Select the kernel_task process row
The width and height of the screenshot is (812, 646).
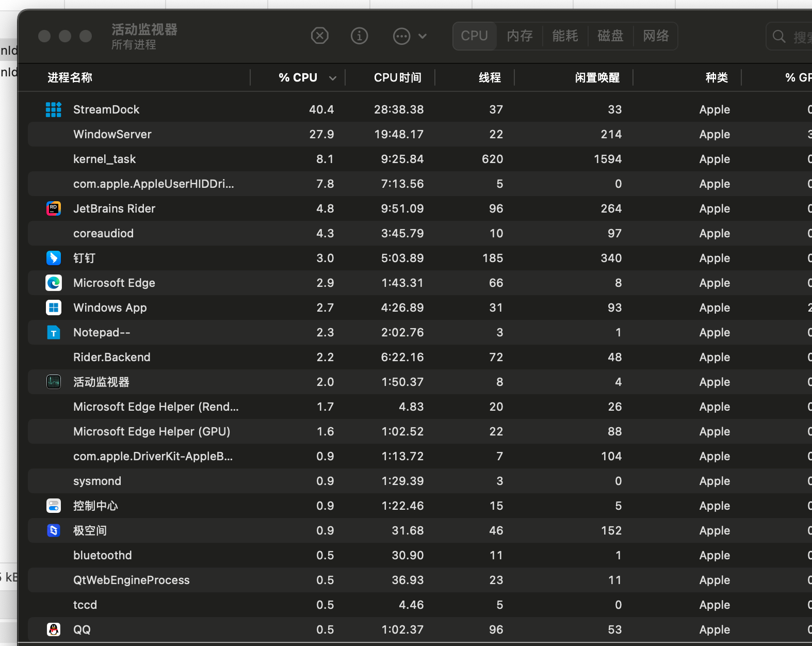[420, 159]
